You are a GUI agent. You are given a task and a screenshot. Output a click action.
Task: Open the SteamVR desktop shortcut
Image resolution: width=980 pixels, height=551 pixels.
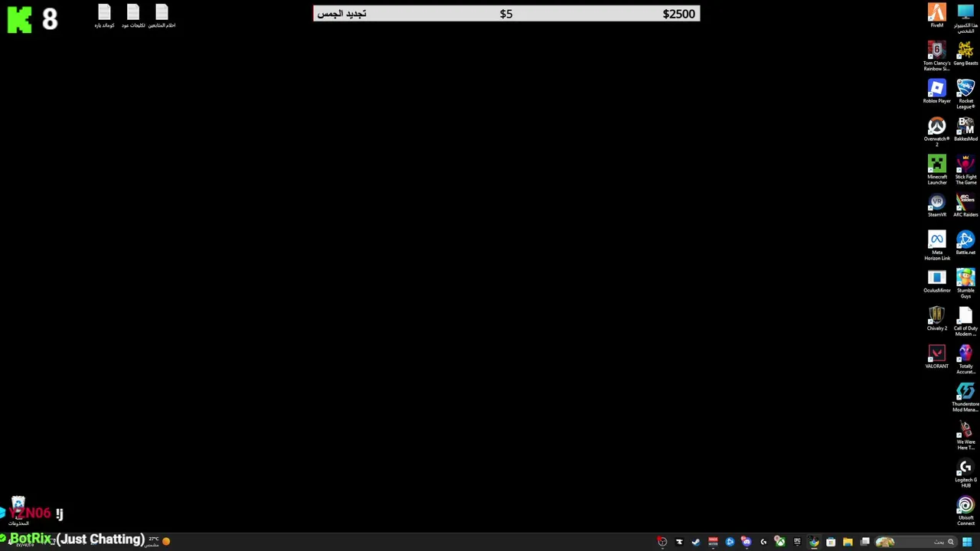pos(936,205)
